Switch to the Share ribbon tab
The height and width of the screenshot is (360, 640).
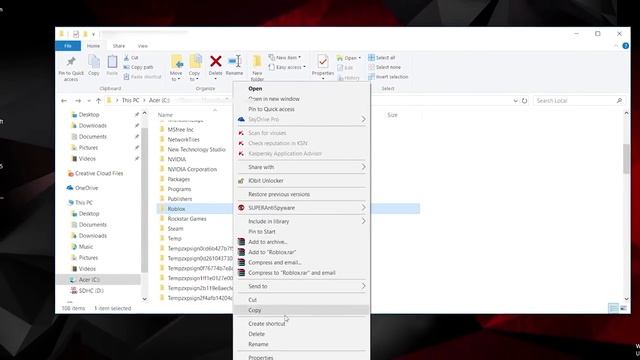(119, 46)
